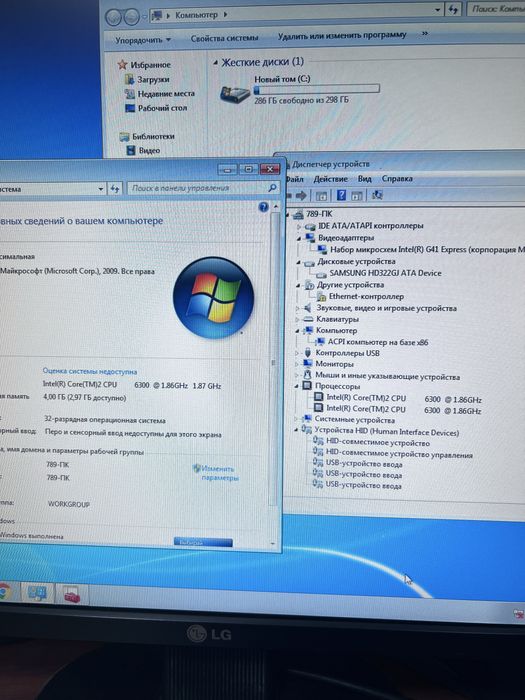525x700 pixels.
Task: Click the help question mark in System window
Action: click(263, 207)
